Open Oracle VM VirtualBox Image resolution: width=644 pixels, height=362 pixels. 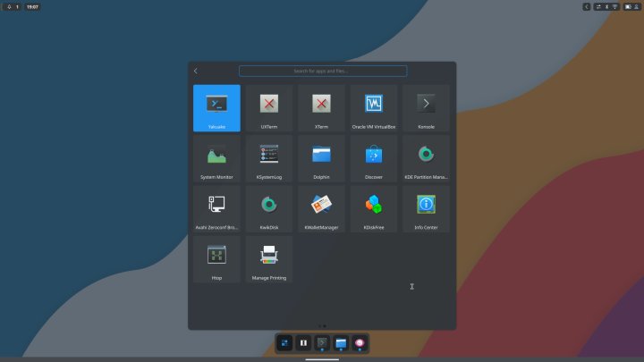[374, 108]
